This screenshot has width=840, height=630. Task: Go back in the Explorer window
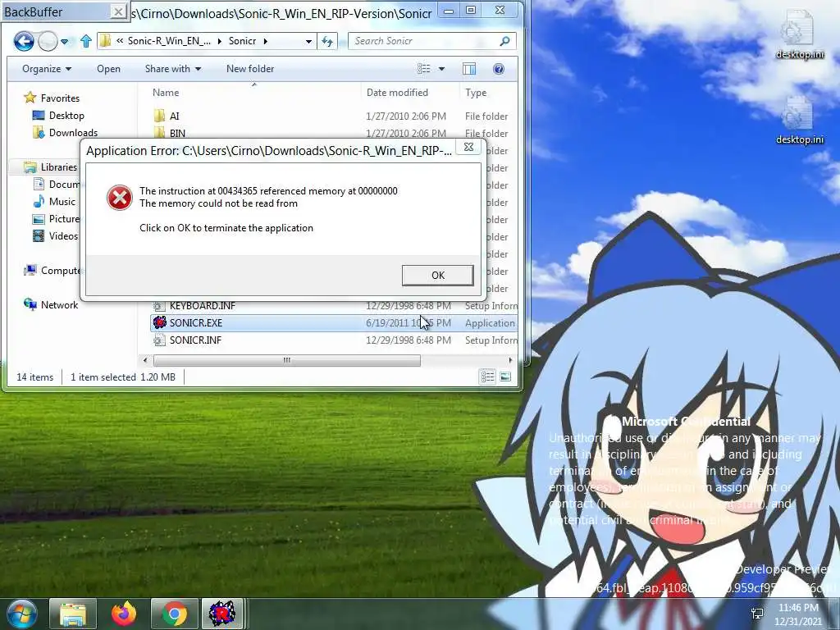(x=24, y=41)
